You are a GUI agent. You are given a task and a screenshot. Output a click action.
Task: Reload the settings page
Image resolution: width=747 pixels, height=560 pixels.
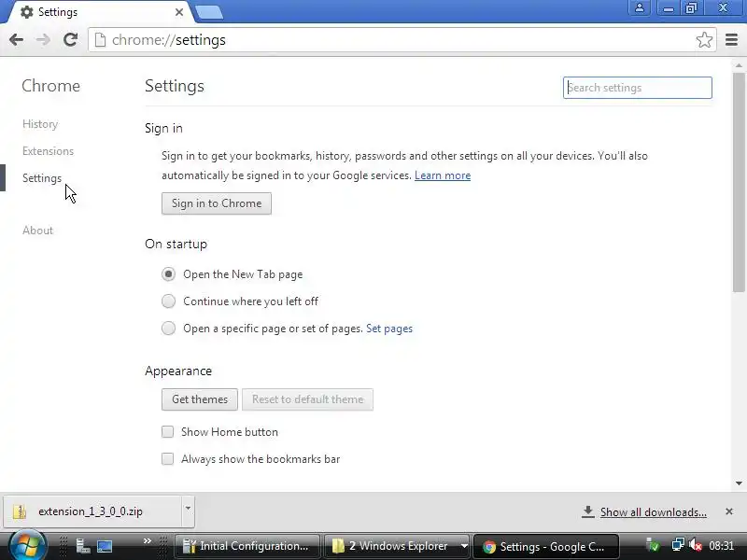click(x=71, y=39)
